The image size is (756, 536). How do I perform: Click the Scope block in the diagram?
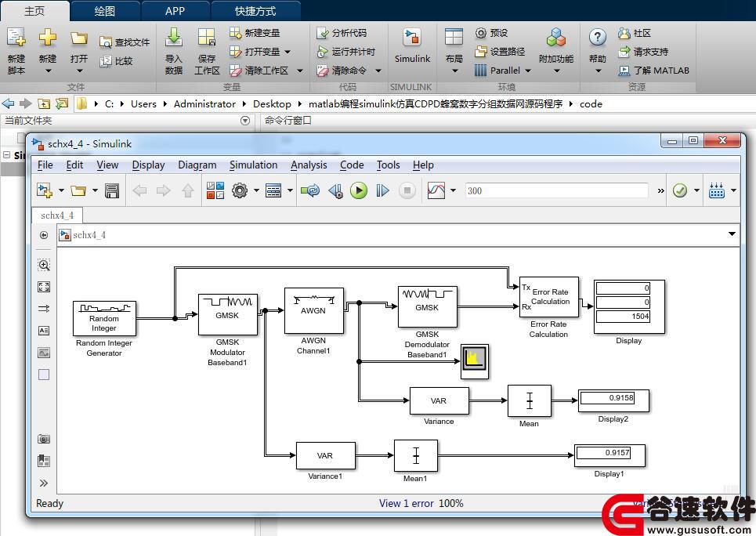[x=475, y=361]
